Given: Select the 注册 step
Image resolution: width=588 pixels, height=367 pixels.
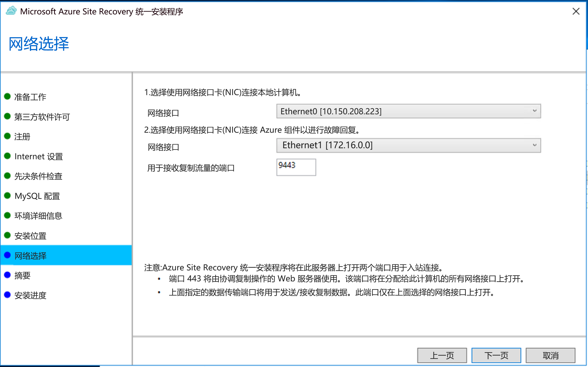Looking at the screenshot, I should pos(22,137).
